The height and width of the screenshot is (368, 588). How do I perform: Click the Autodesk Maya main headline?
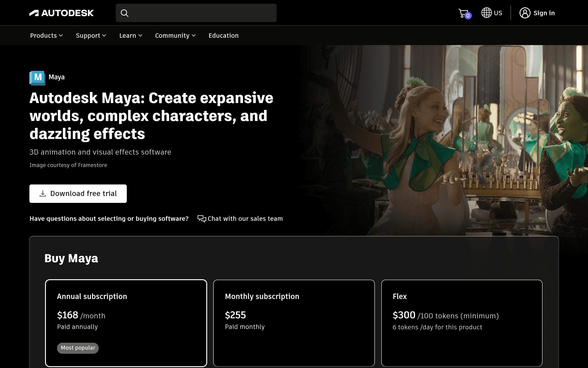point(151,116)
